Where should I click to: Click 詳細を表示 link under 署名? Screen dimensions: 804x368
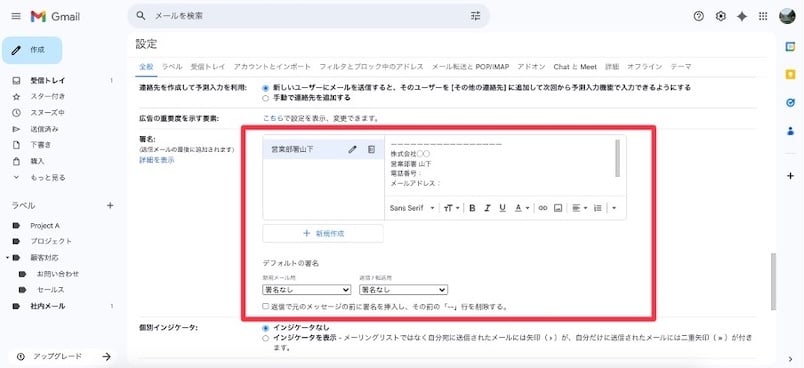[x=157, y=160]
